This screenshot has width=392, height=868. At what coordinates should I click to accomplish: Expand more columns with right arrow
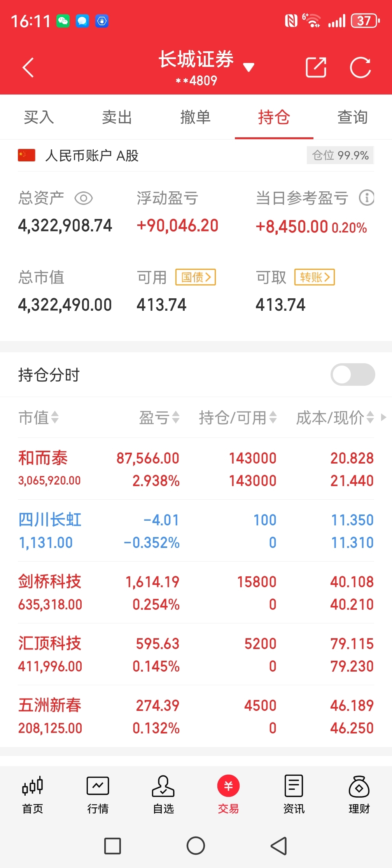pyautogui.click(x=383, y=417)
